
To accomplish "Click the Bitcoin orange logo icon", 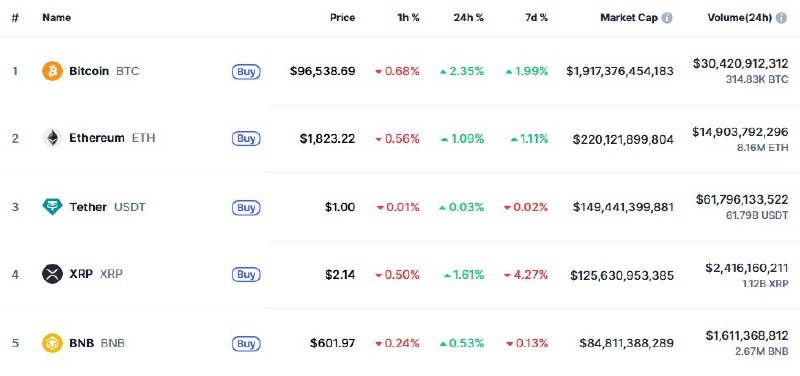I will (53, 71).
